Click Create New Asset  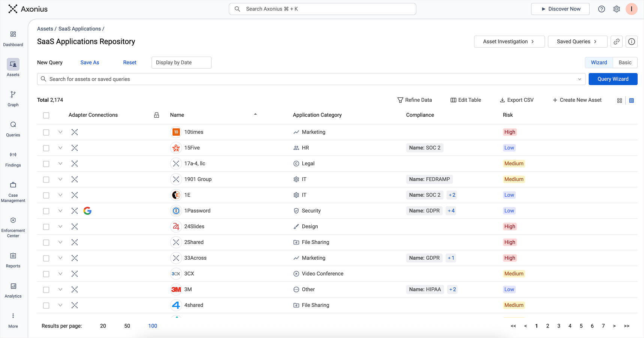click(577, 100)
